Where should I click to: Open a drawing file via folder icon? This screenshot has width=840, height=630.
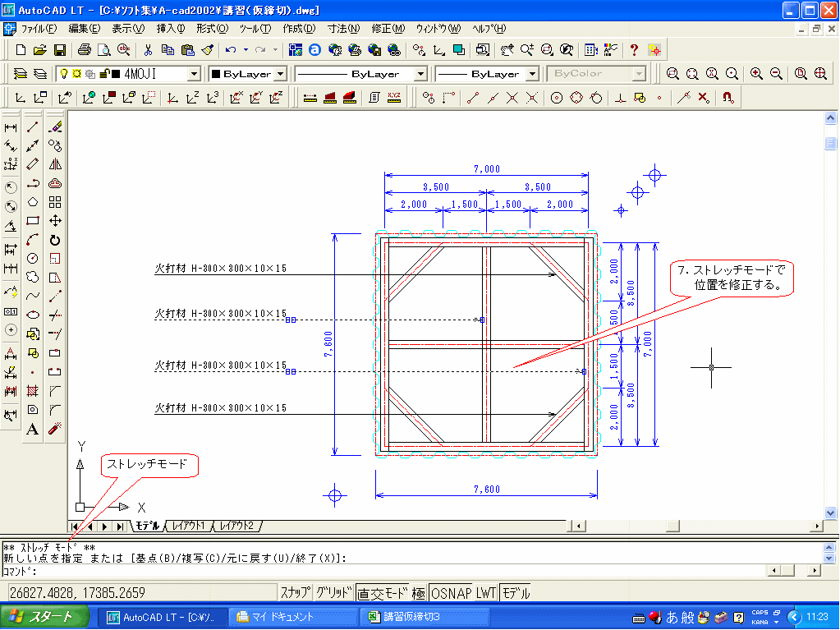(x=39, y=50)
